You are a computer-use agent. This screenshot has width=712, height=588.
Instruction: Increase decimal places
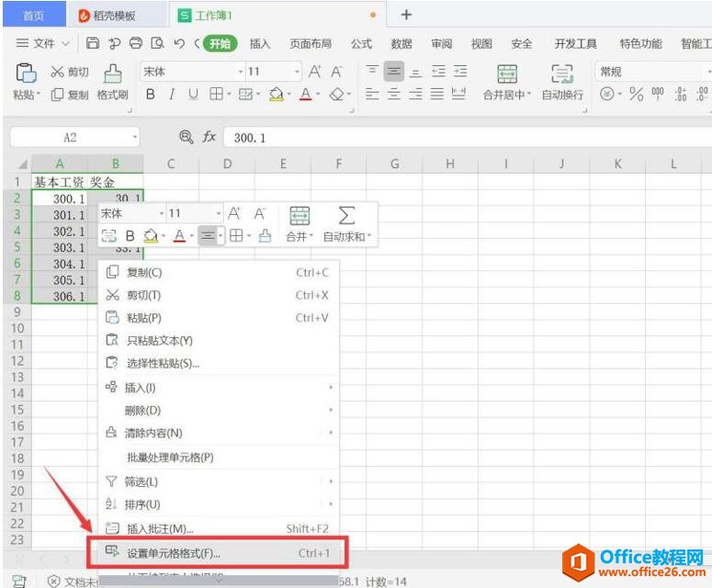[x=680, y=94]
